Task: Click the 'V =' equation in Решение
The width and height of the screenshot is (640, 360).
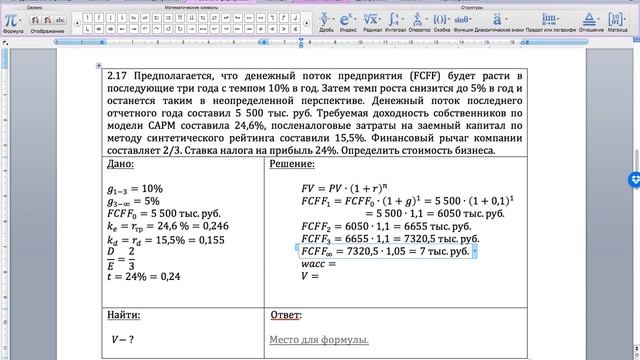Action: [x=310, y=276]
